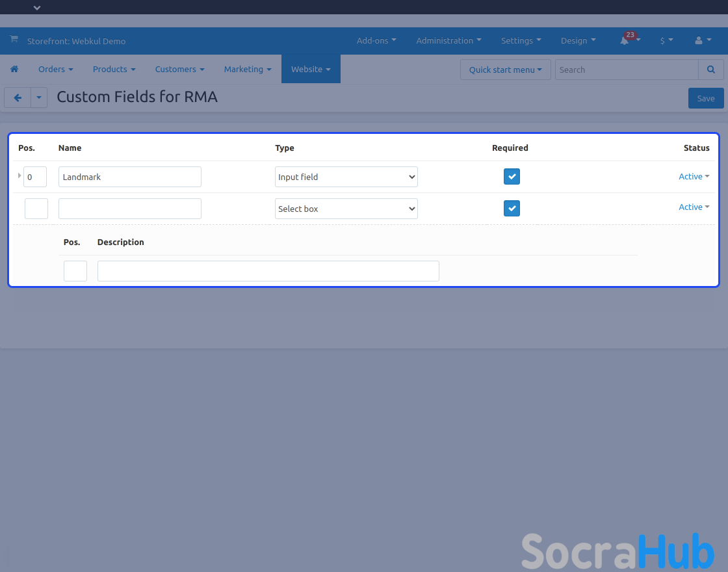728x572 pixels.
Task: Change Active status for Landmark row
Action: [694, 176]
